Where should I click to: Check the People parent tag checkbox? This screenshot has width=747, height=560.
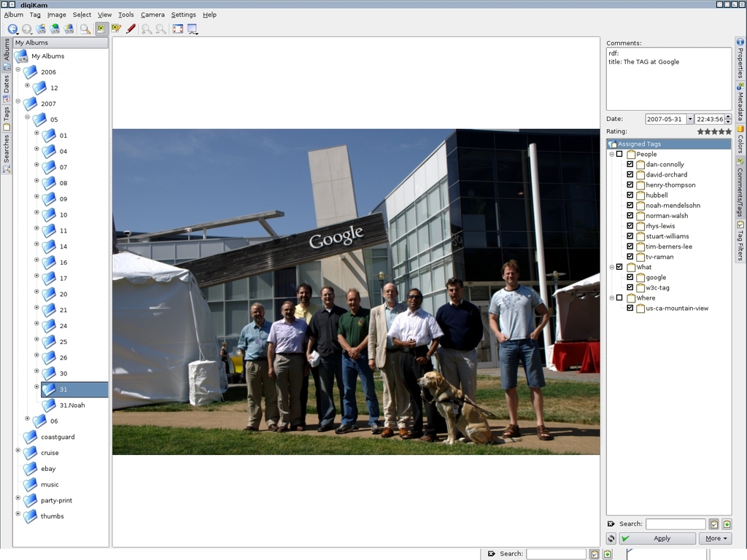point(619,155)
